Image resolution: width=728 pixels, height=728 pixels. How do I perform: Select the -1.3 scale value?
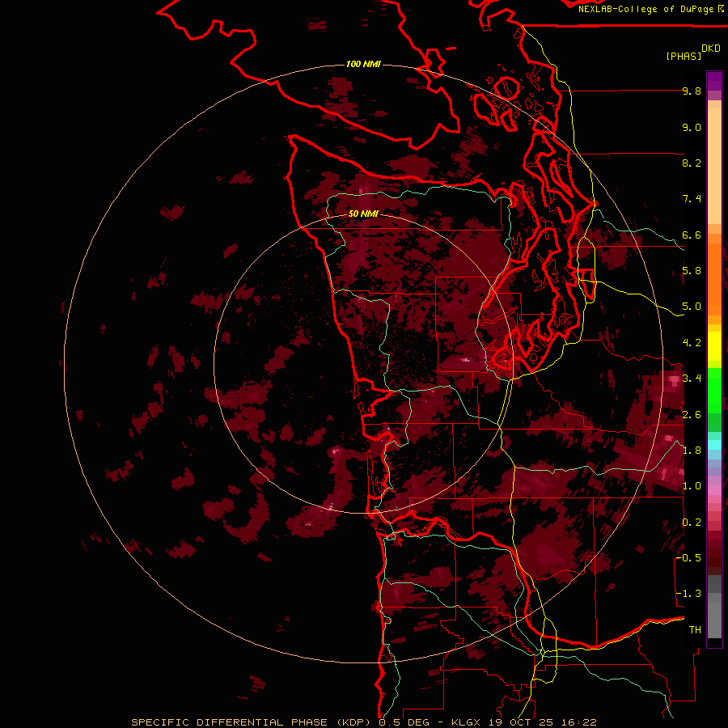(688, 594)
